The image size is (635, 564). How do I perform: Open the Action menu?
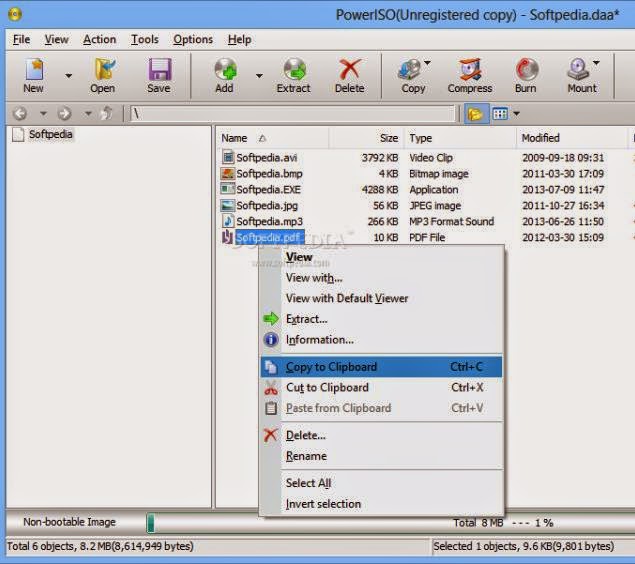(x=100, y=39)
